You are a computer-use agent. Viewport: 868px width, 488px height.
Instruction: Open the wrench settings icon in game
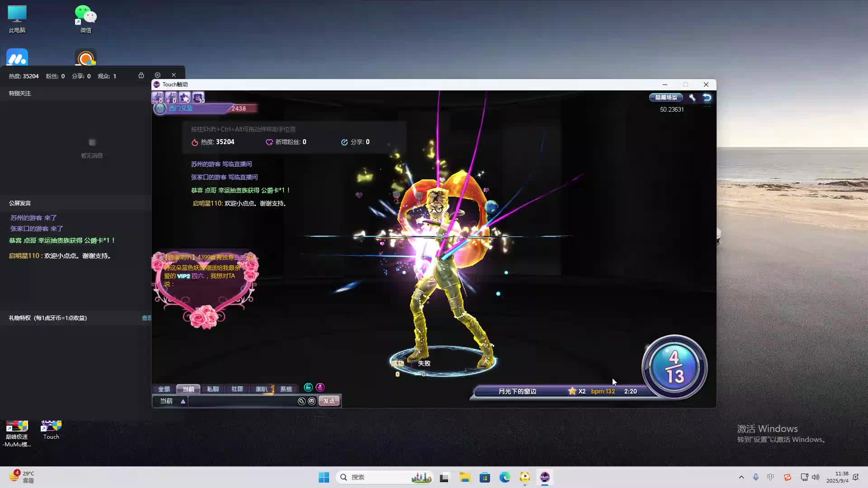pos(692,98)
